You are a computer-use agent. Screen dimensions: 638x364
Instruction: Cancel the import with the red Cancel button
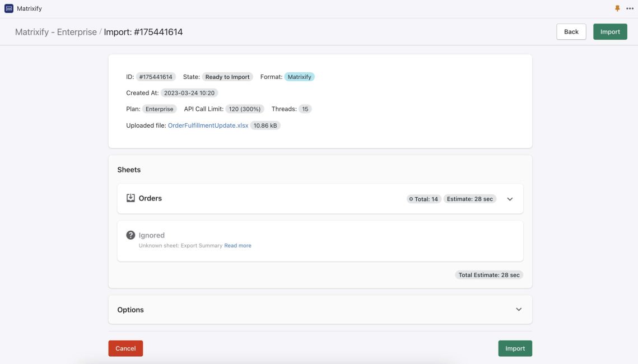(125, 348)
